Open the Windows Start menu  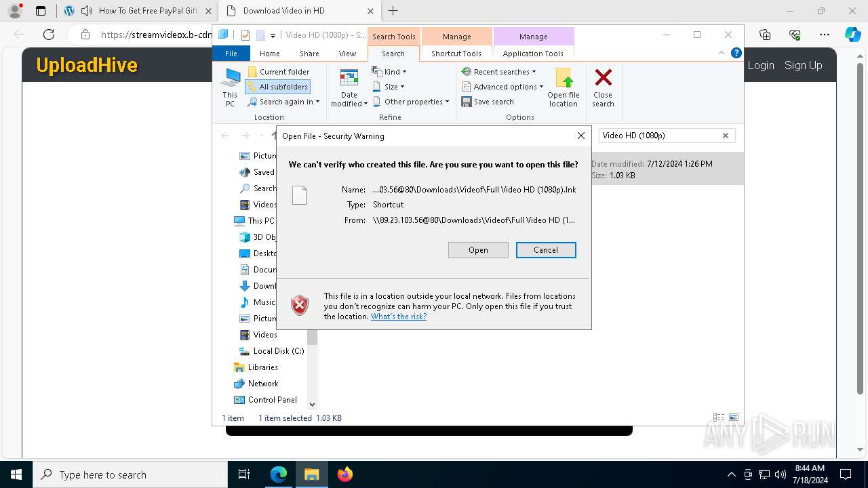point(16,474)
